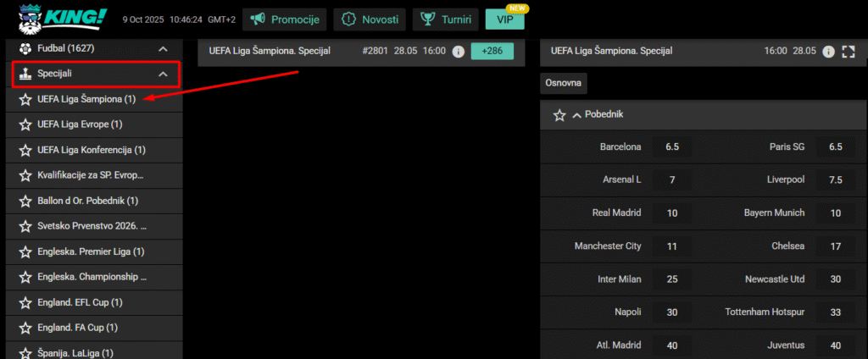Toggle favorite star for UEFA Liga Evrope
868x359 pixels.
pyautogui.click(x=25, y=124)
